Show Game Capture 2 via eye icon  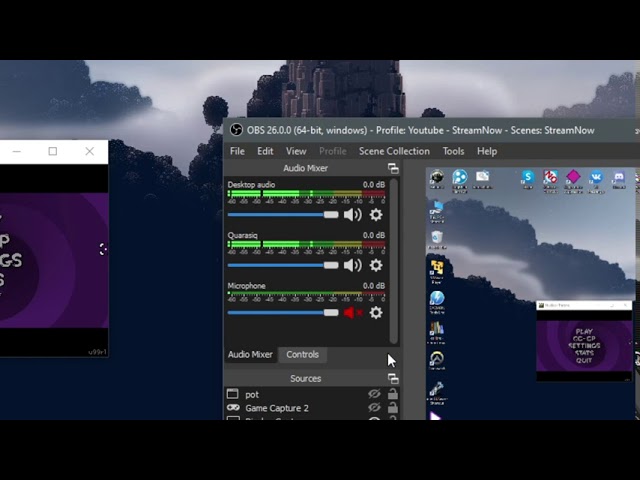tap(374, 408)
